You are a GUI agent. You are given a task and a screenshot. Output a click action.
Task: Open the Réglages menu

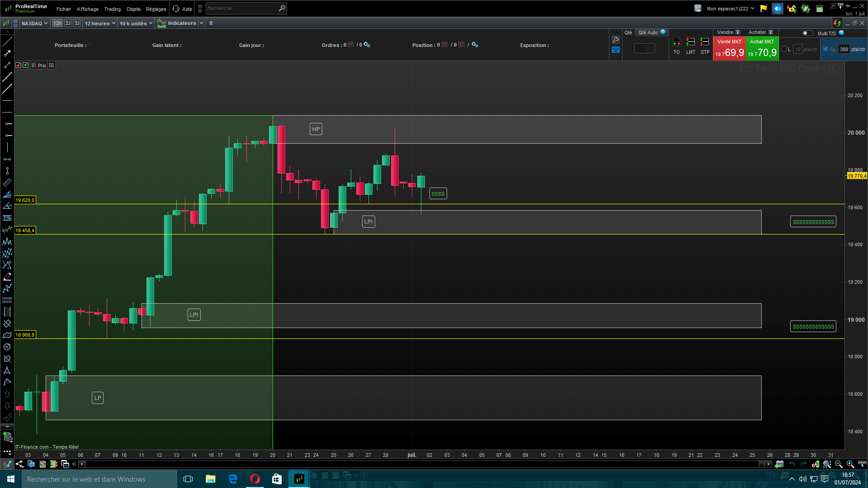click(156, 9)
